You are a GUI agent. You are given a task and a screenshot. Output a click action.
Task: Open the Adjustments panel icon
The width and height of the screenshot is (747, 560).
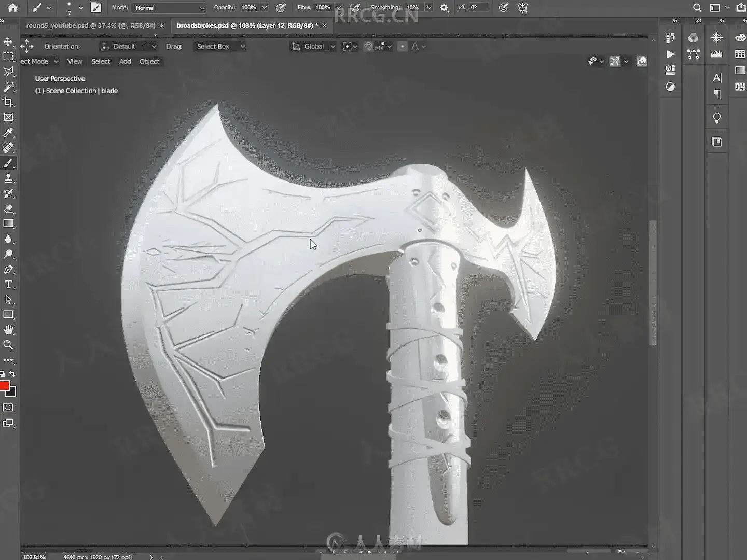tap(670, 87)
